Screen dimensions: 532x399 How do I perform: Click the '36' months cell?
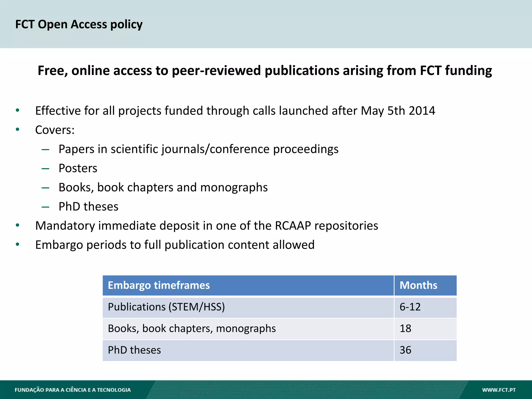[x=425, y=350]
